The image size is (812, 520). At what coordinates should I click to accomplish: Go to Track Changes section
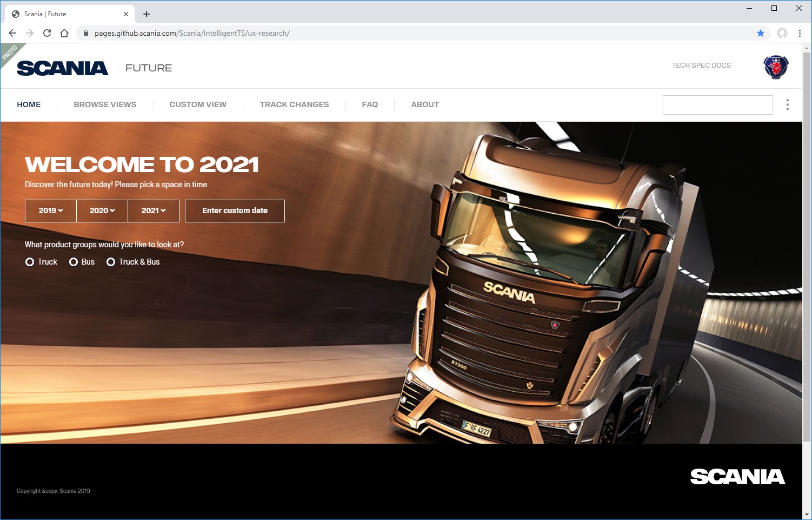[x=294, y=104]
